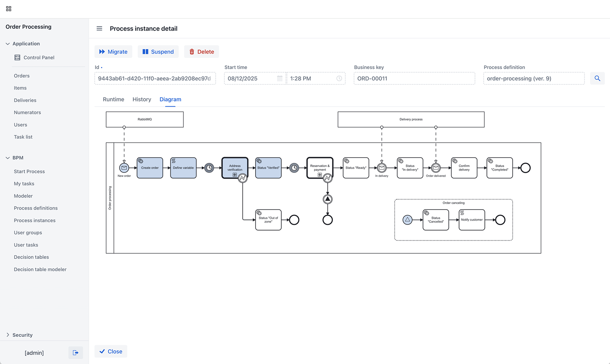Image resolution: width=610 pixels, height=364 pixels.
Task: Click the Delete button
Action: coord(202,51)
